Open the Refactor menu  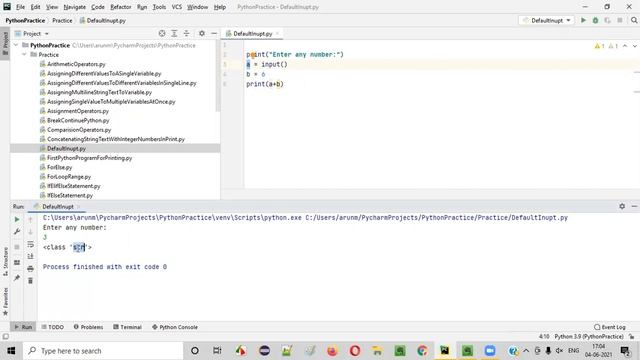pyautogui.click(x=121, y=7)
